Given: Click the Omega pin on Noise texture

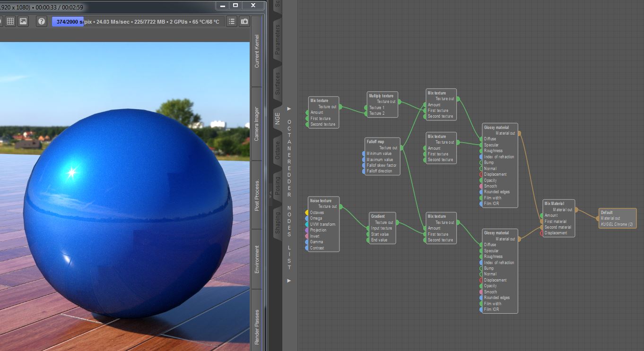Looking at the screenshot, I should coord(307,218).
